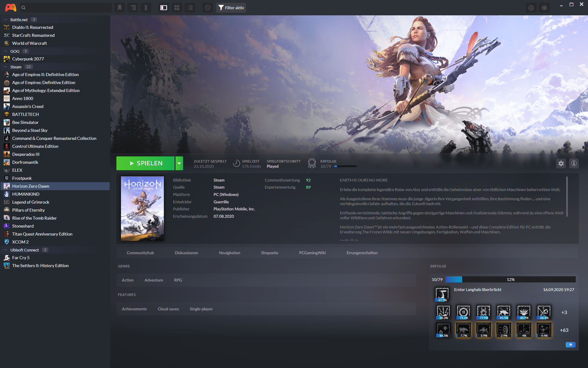Click the 12% achievements progress bar
This screenshot has height=368, width=588.
(x=511, y=279)
